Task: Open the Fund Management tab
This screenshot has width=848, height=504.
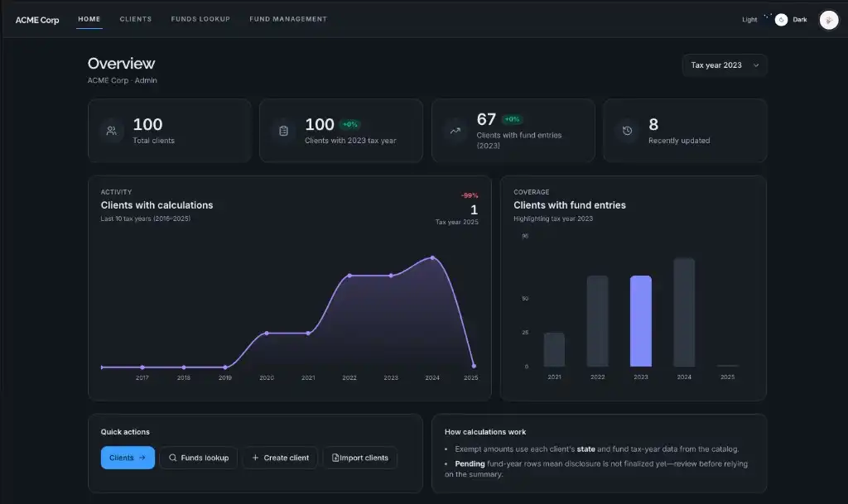Action: click(x=288, y=19)
